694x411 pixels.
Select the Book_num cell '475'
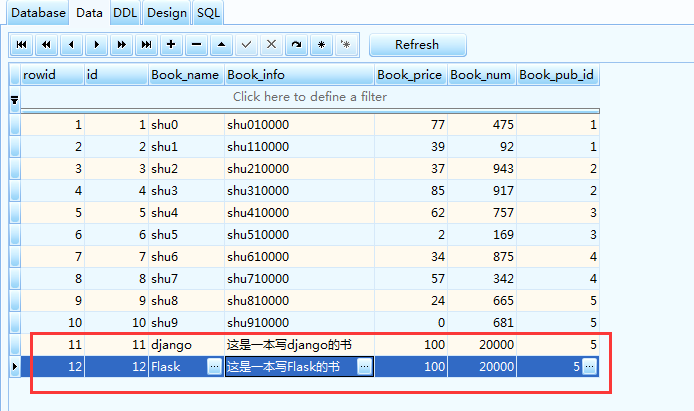coord(482,125)
